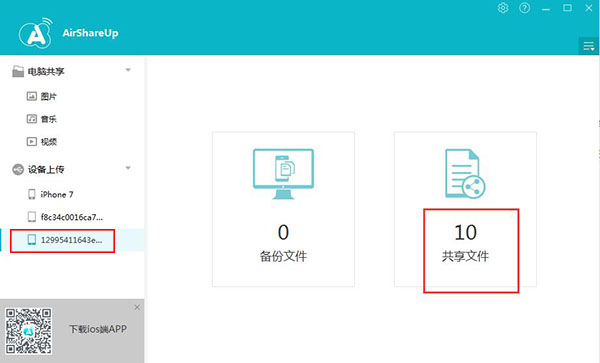This screenshot has height=363, width=600.
Task: Open help with the question mark icon
Action: pyautogui.click(x=525, y=8)
